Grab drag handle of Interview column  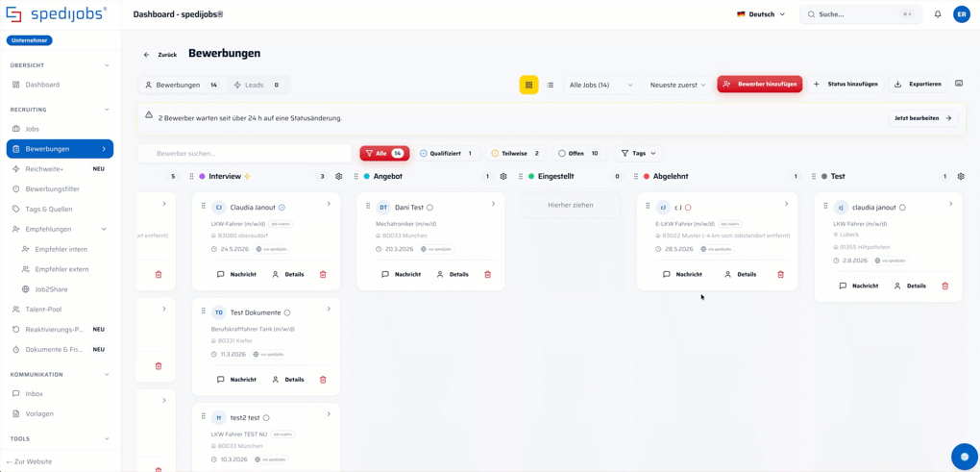coord(192,176)
